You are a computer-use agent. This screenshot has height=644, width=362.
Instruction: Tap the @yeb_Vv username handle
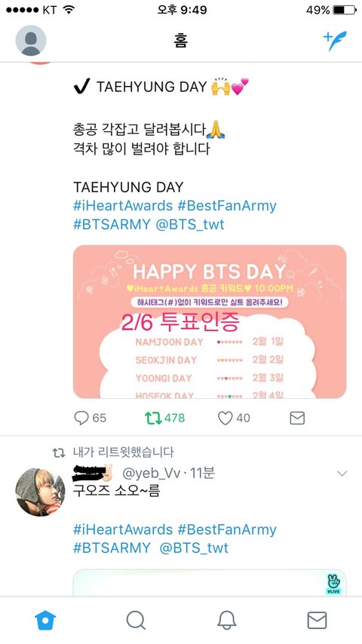(x=152, y=474)
